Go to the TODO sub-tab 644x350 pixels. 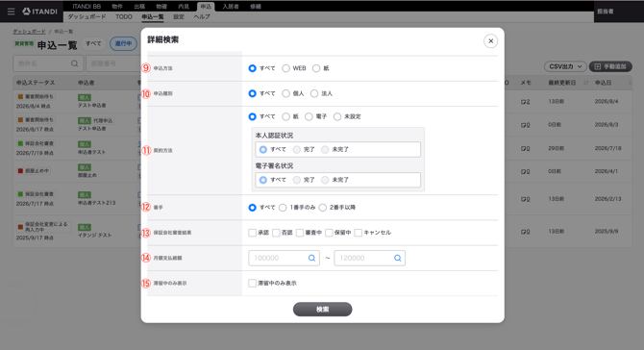[x=124, y=17]
